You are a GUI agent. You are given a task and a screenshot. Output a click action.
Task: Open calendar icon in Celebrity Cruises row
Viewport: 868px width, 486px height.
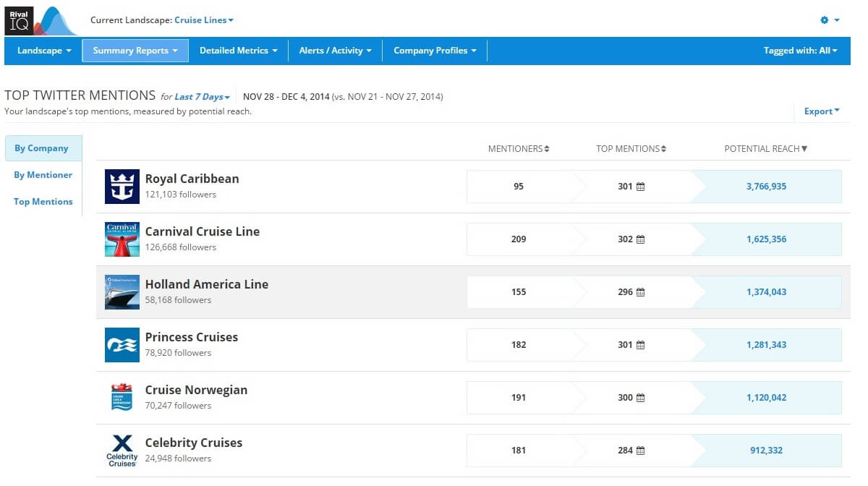(640, 451)
